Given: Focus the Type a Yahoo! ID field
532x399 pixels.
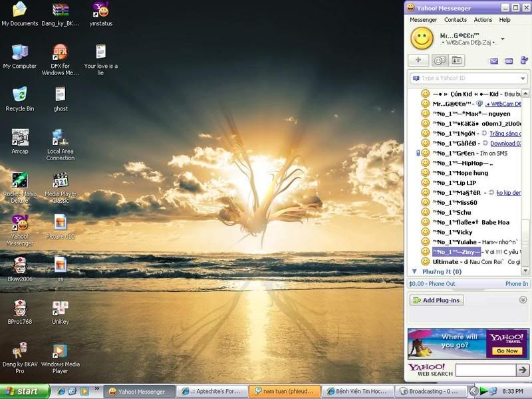Looking at the screenshot, I should [x=468, y=78].
